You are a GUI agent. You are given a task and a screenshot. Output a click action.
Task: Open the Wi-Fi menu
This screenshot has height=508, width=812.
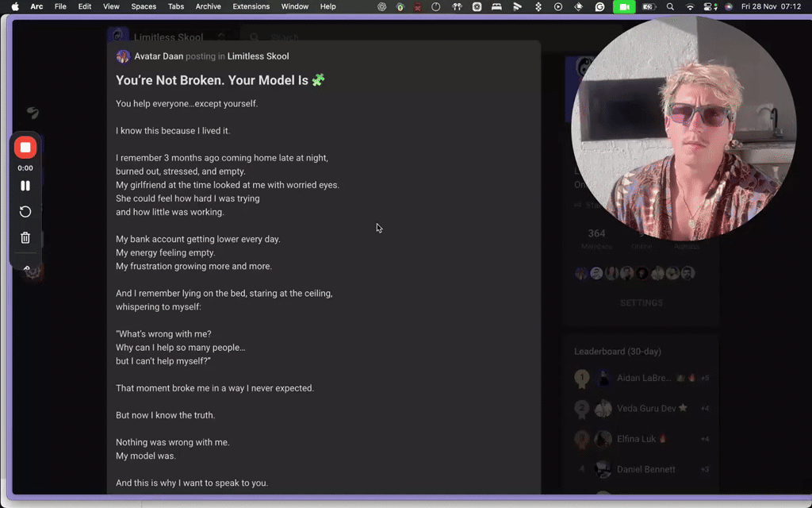click(x=690, y=6)
